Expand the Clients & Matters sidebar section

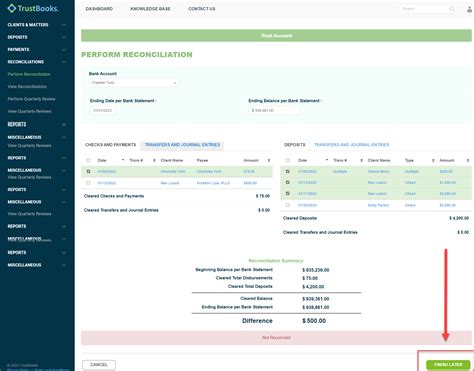[37, 25]
